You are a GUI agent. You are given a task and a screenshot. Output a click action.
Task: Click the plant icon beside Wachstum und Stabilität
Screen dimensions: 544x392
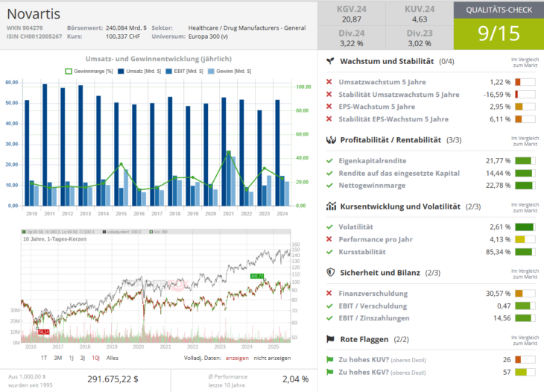click(330, 61)
